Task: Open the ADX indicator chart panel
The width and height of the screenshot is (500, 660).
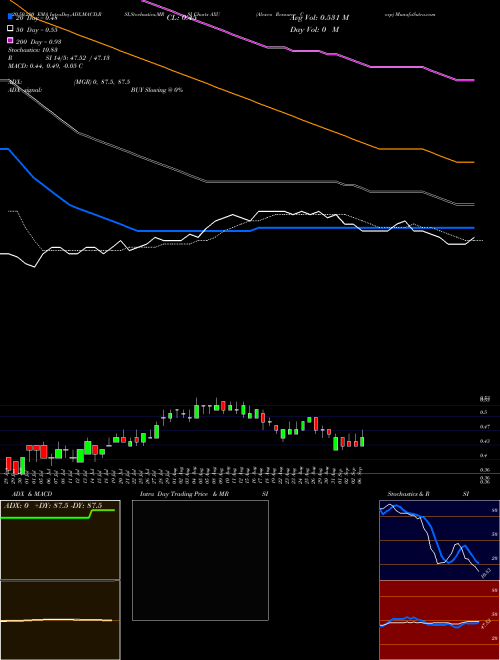Action: 60,540
